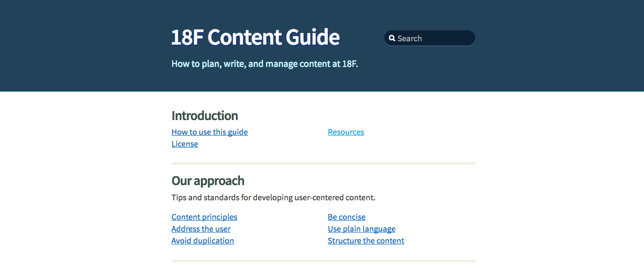Focus the Search input field
The width and height of the screenshot is (644, 271).
[x=429, y=38]
